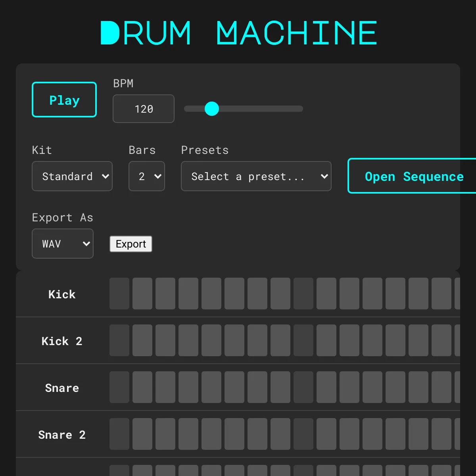476x476 pixels.
Task: Toggle the first step of Kick row
Action: coord(119,294)
